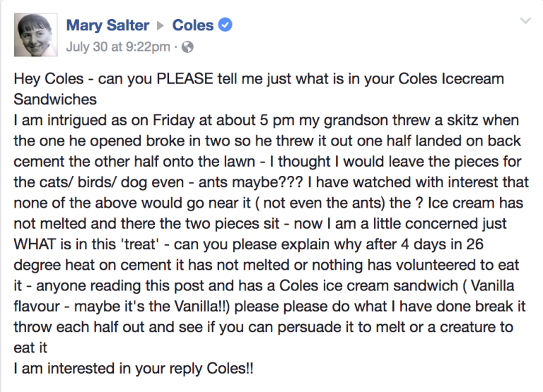Open the July 30 at 9:22pm timestamp
The image size is (543, 392).
118,47
